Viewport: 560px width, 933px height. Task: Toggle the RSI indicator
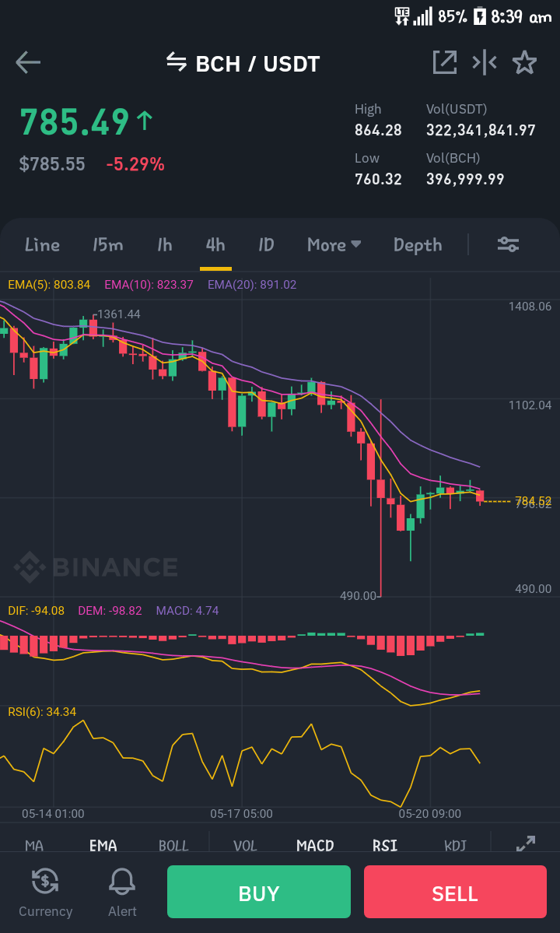coord(385,846)
